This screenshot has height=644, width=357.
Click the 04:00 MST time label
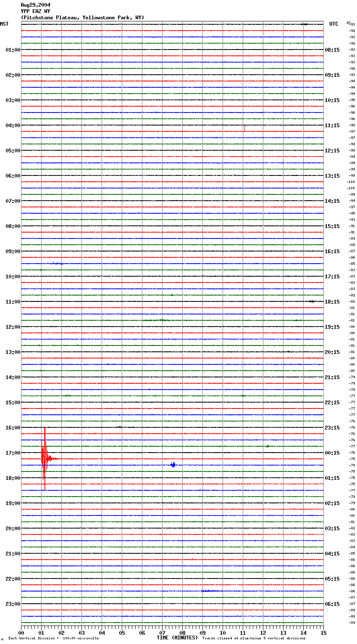[x=13, y=126]
